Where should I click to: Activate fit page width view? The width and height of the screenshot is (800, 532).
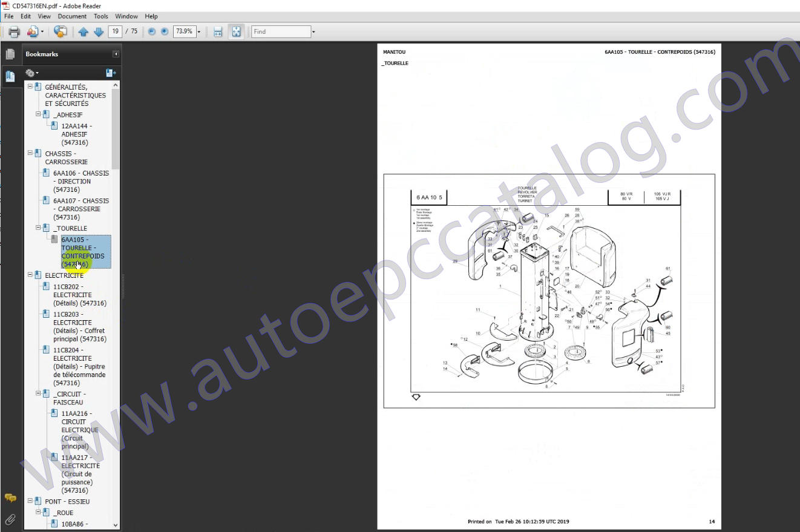tap(217, 31)
